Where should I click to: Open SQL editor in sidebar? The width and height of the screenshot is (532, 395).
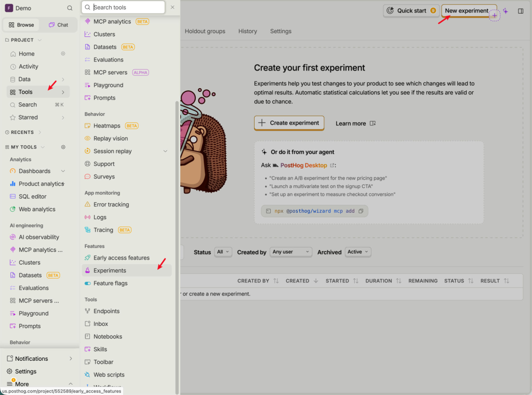click(38, 196)
